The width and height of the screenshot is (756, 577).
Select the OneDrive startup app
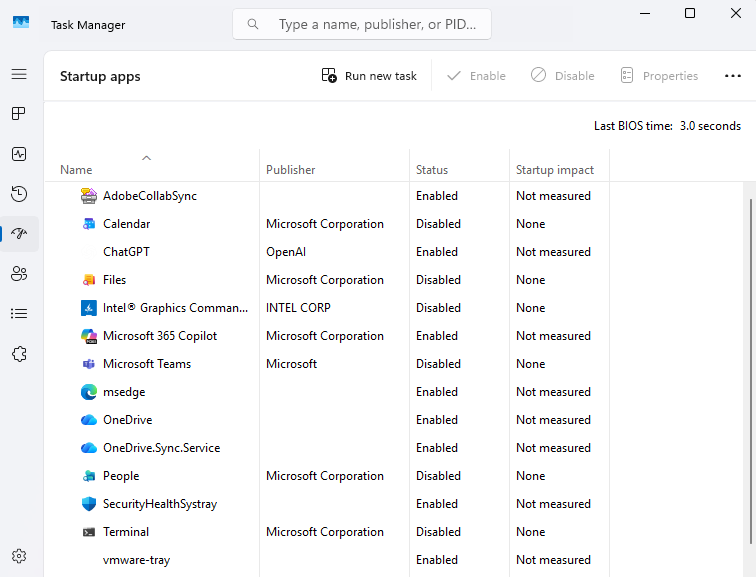pos(127,420)
